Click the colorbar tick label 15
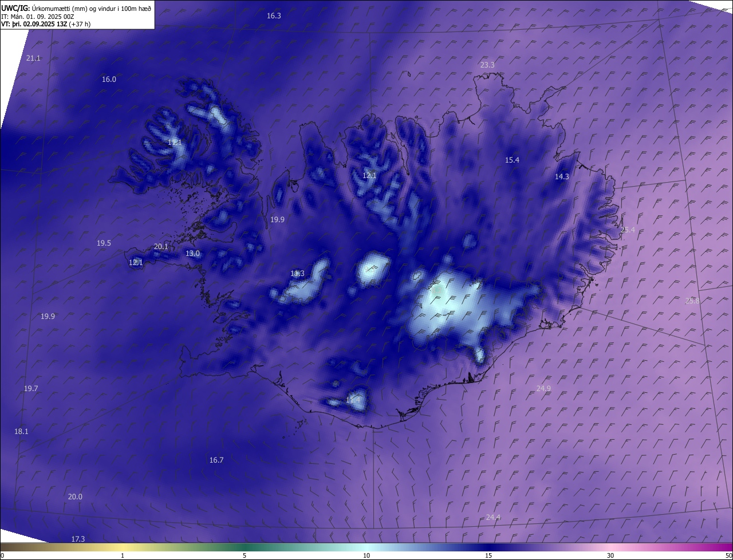Screen dimensions: 733x560 [x=488, y=556]
